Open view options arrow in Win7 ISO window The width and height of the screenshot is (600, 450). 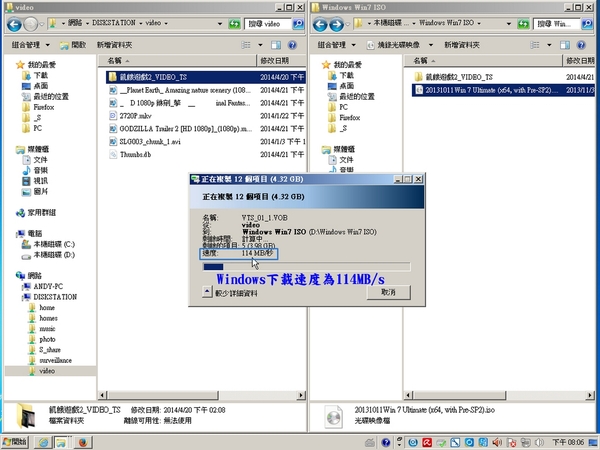pos(549,45)
